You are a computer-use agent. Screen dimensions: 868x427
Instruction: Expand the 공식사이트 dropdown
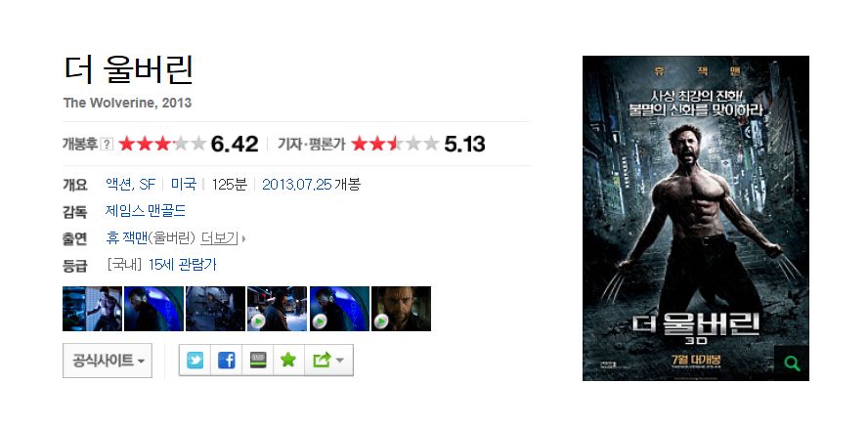(x=108, y=361)
